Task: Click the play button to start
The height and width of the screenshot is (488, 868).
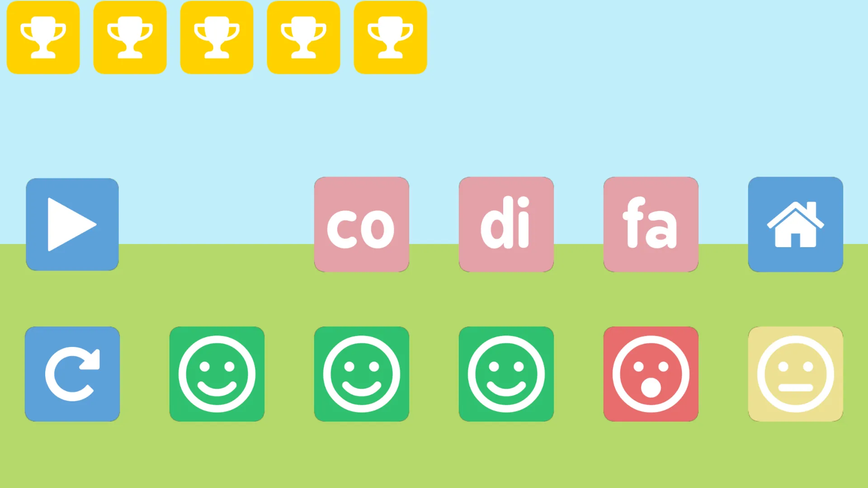Action: (x=72, y=224)
